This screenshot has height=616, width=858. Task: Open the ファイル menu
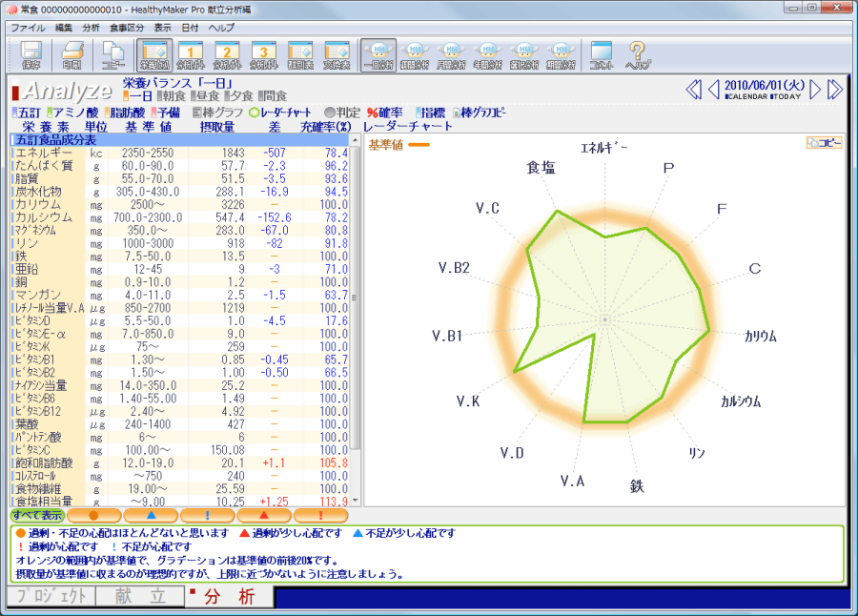[x=28, y=28]
